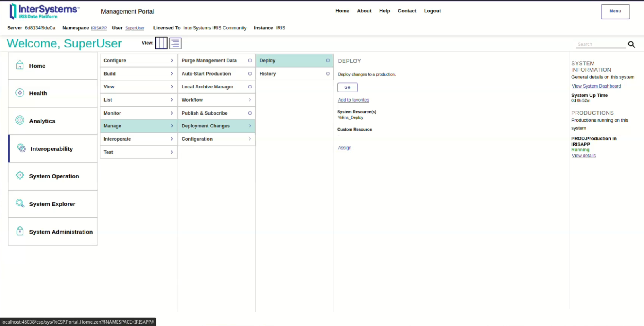Click the System Explorer magnifier icon
Screen dimensions: 644x326
[x=20, y=203]
